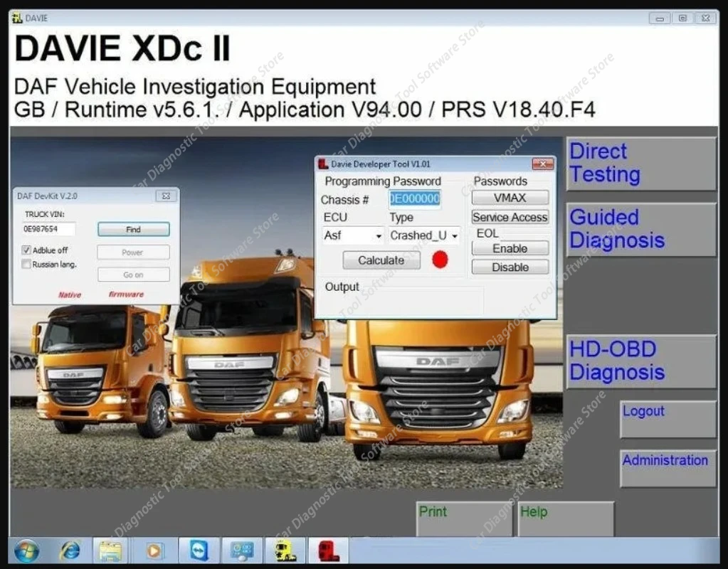Click the Output field in Developer Tool
The height and width of the screenshot is (569, 728).
pyautogui.click(x=403, y=301)
